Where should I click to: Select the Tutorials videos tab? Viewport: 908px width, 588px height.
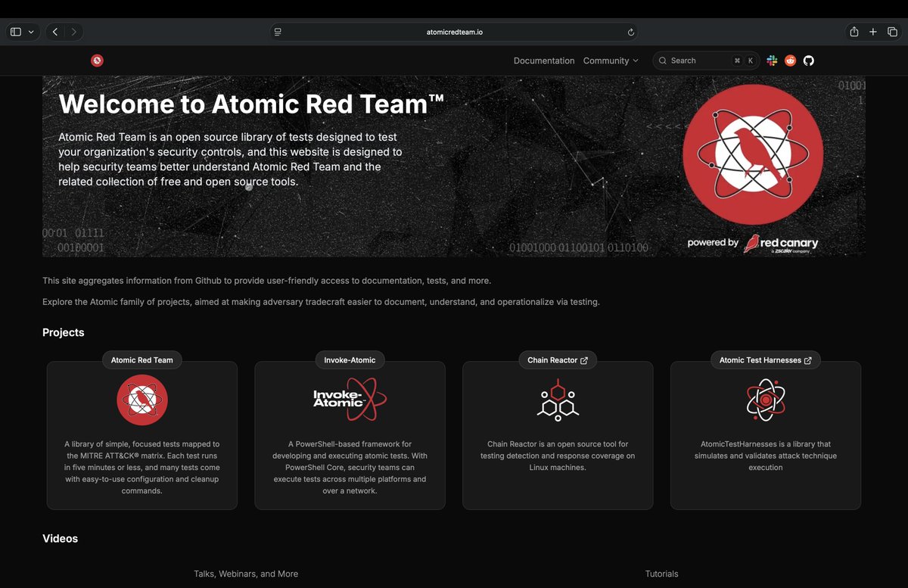pyautogui.click(x=662, y=574)
